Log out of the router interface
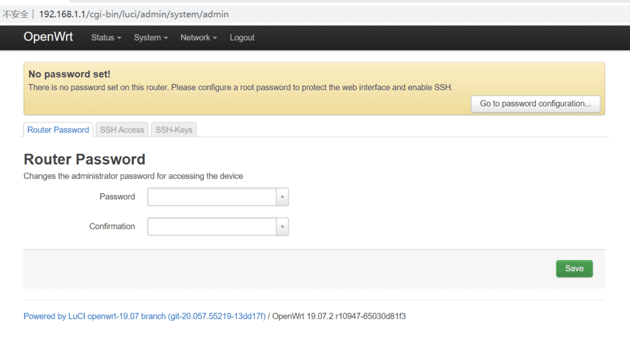The width and height of the screenshot is (630, 364). tap(242, 38)
